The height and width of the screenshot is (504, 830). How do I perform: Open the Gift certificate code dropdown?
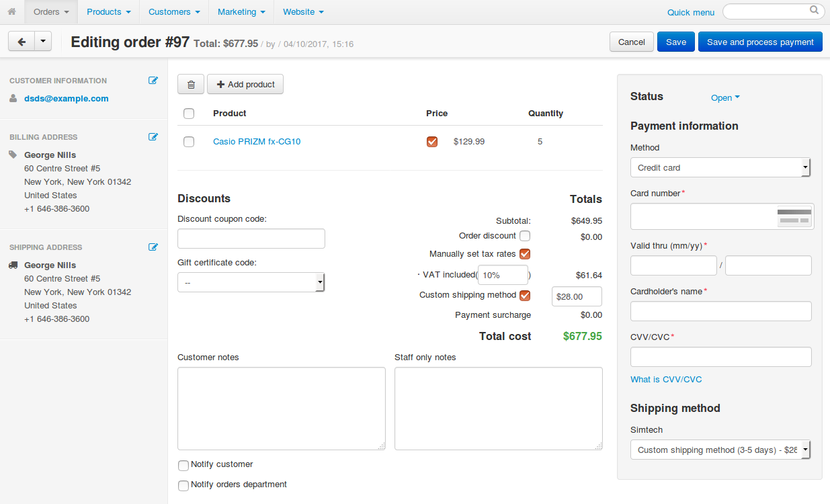point(251,282)
